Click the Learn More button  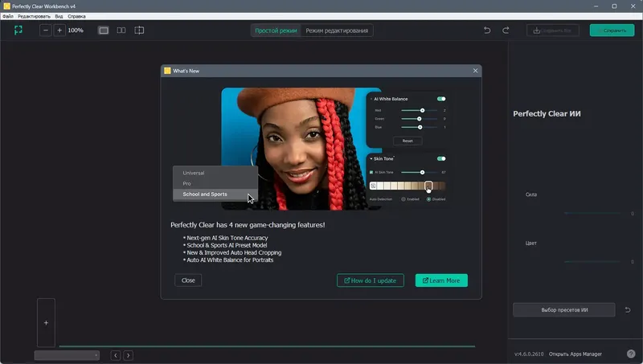point(441,280)
